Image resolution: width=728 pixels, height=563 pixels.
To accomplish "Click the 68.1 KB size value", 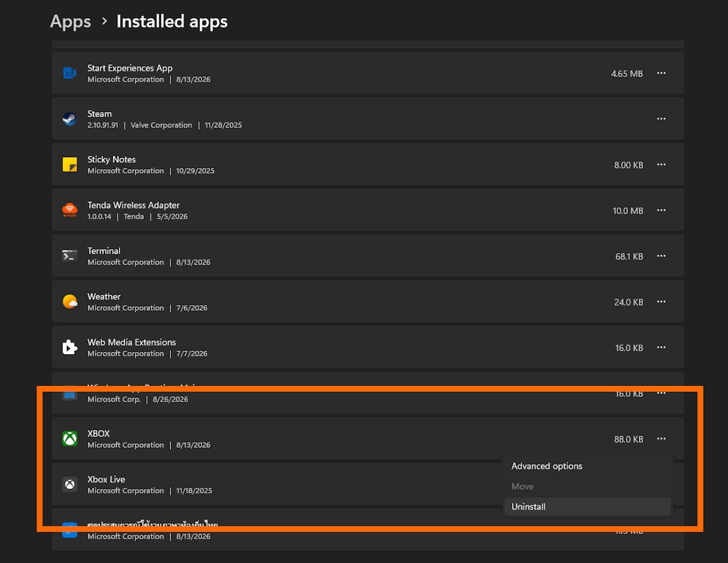I will pyautogui.click(x=629, y=257).
